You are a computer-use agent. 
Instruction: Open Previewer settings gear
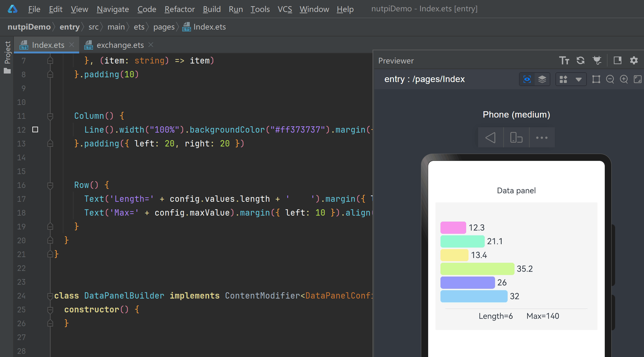[x=634, y=60]
